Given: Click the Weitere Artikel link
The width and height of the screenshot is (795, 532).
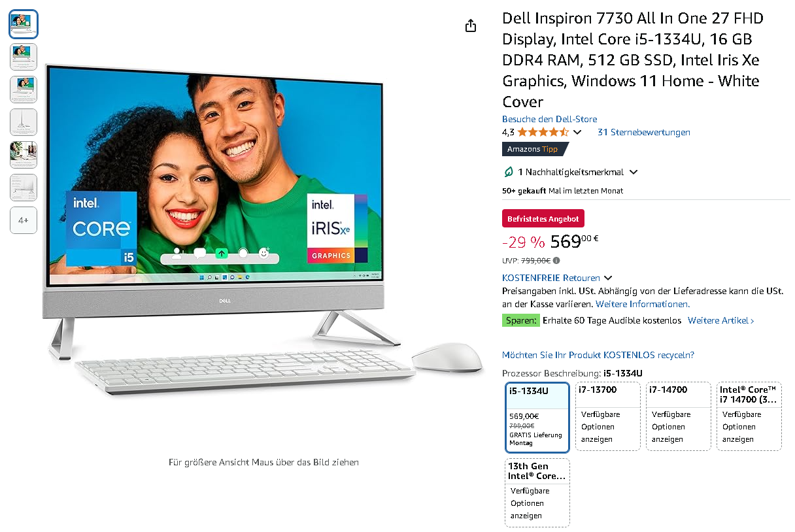Looking at the screenshot, I should pos(720,320).
